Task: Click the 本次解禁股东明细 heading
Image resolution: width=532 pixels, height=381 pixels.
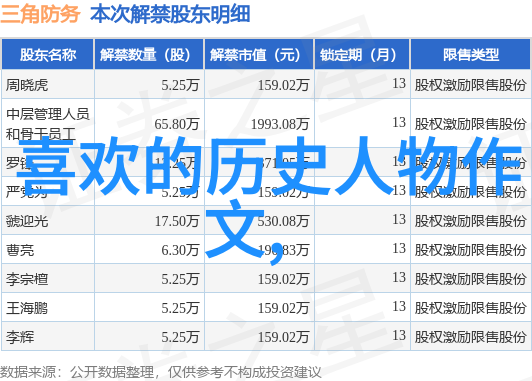Action: (170, 14)
